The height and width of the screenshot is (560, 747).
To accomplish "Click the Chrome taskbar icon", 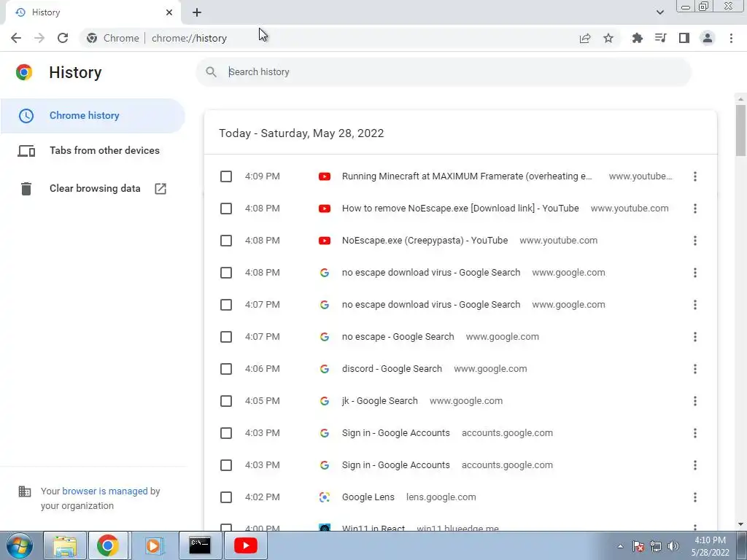I will (108, 545).
